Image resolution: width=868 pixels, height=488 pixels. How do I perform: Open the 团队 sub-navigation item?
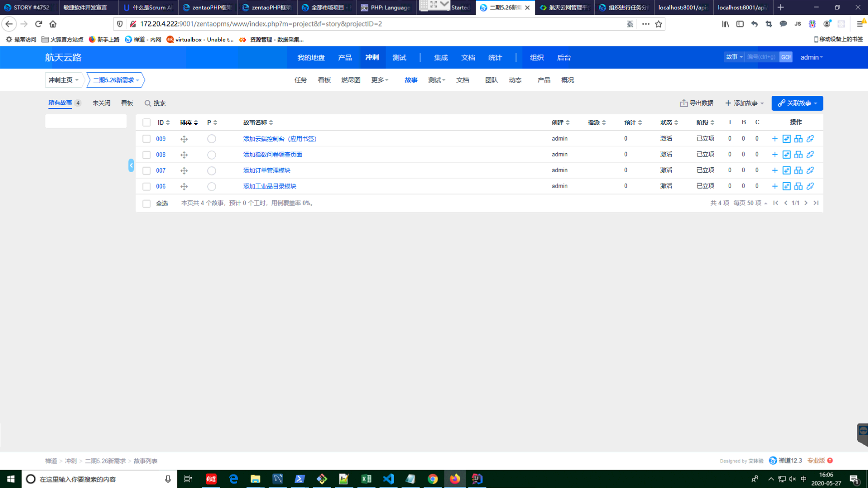(491, 80)
